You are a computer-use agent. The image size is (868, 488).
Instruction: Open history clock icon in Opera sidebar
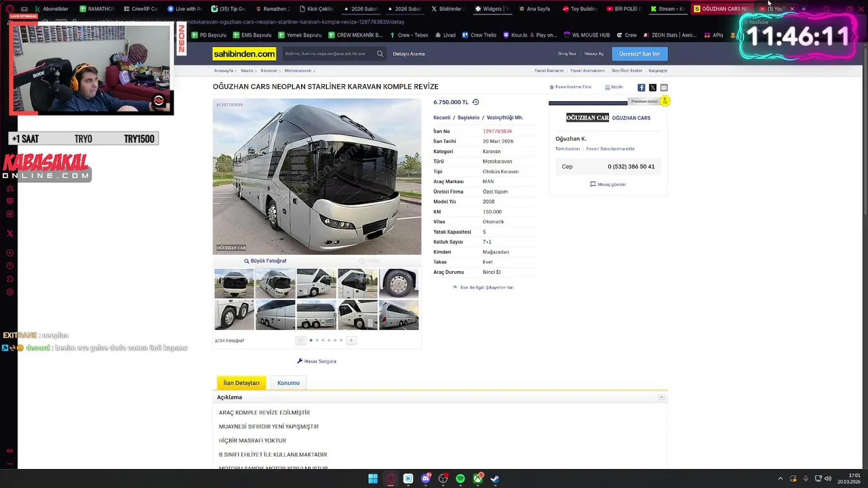9,266
